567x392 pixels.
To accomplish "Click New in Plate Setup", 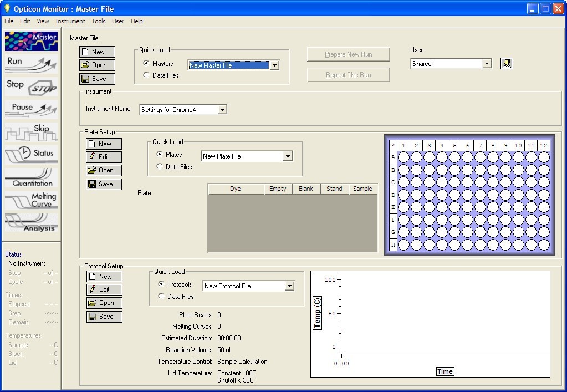I will point(104,144).
